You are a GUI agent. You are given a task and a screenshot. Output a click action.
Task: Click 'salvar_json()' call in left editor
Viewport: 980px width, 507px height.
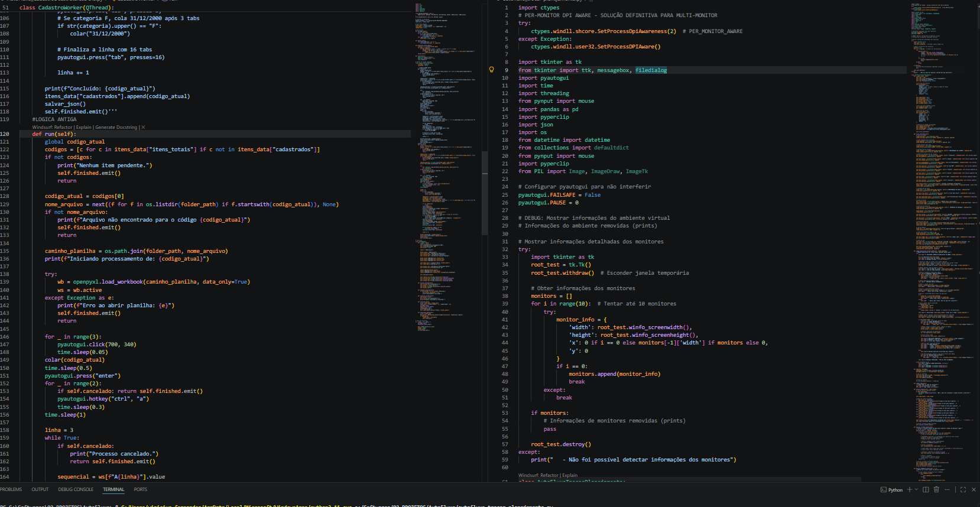65,104
